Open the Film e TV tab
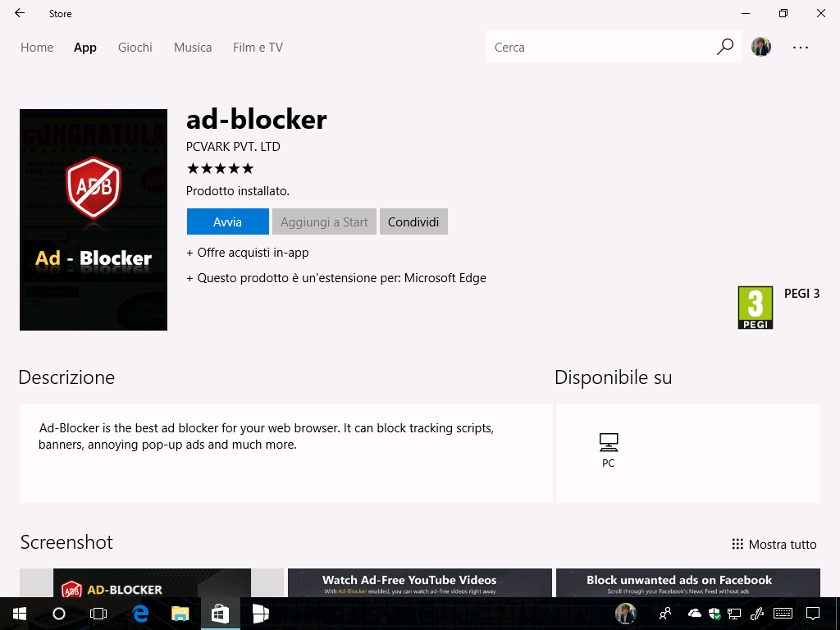The width and height of the screenshot is (840, 630). 258,48
